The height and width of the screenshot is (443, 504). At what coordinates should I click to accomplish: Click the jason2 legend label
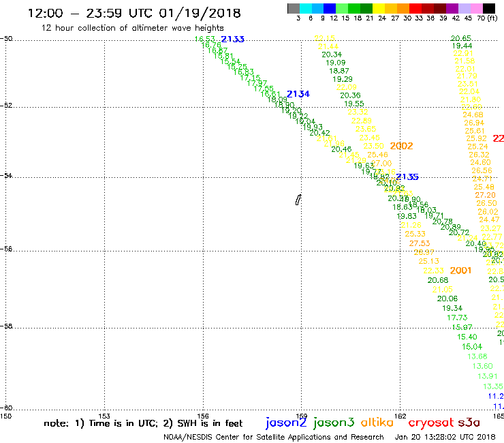[x=286, y=423]
